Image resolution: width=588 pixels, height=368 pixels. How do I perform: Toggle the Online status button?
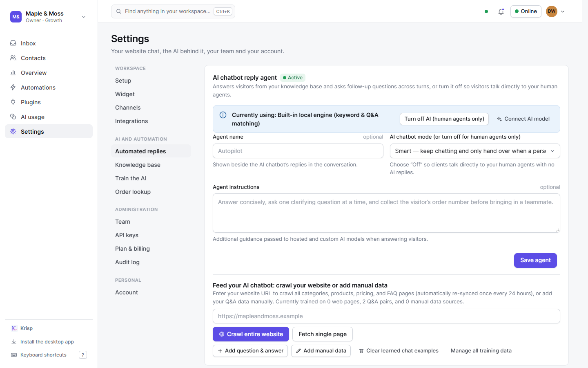pyautogui.click(x=526, y=11)
